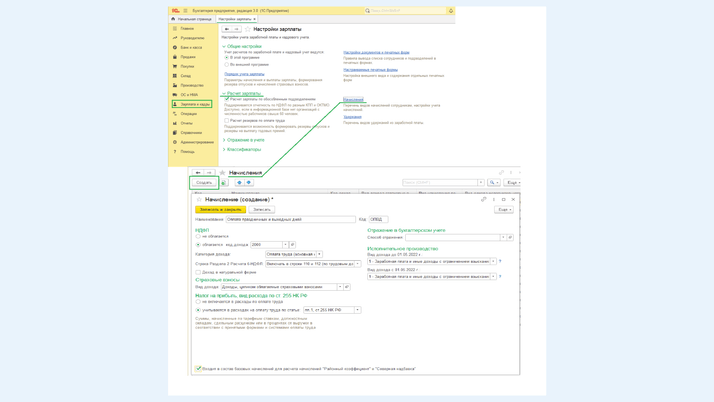Toggle Расчет зарплаты по обособленным подразделениям checkbox
This screenshot has height=402, width=714.
(x=227, y=99)
